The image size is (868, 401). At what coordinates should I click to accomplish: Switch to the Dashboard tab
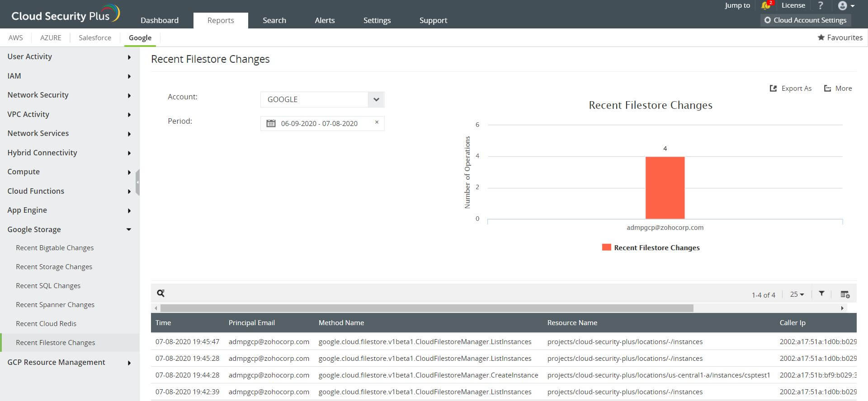[160, 20]
